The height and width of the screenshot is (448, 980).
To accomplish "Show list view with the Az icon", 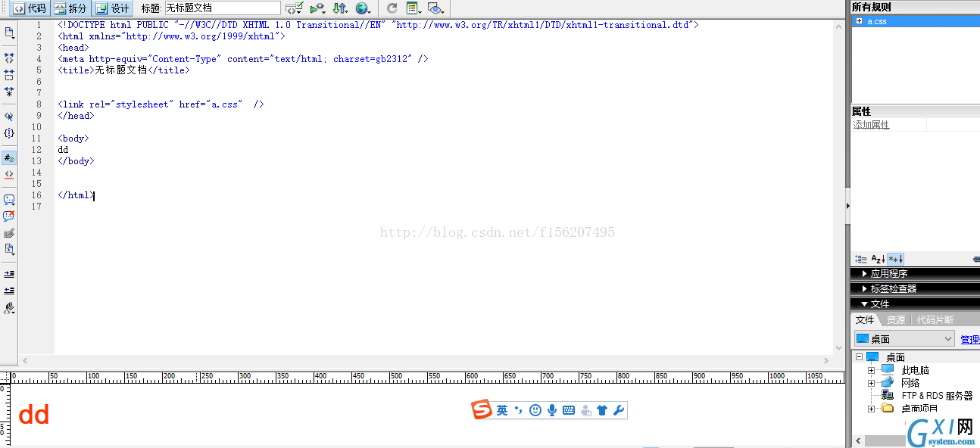I will 878,259.
